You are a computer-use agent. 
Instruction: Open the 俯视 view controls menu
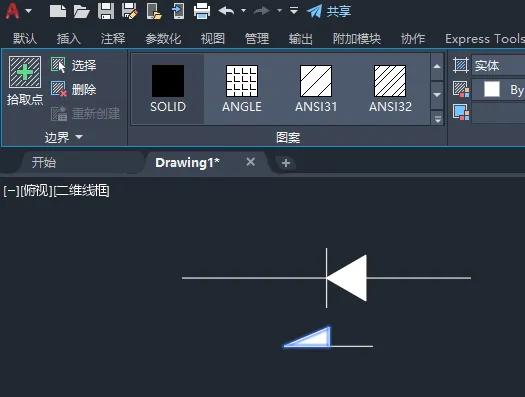point(36,191)
